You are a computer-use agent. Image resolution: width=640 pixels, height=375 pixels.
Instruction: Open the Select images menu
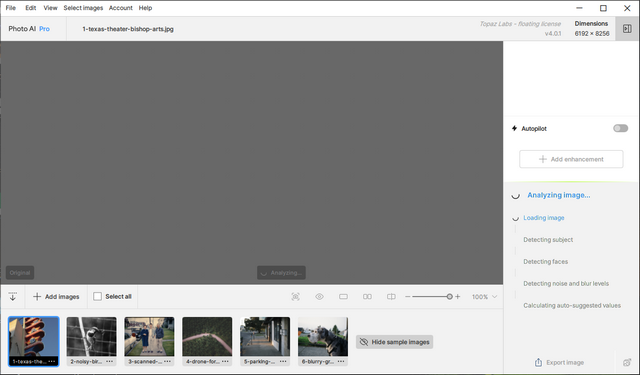pos(83,8)
